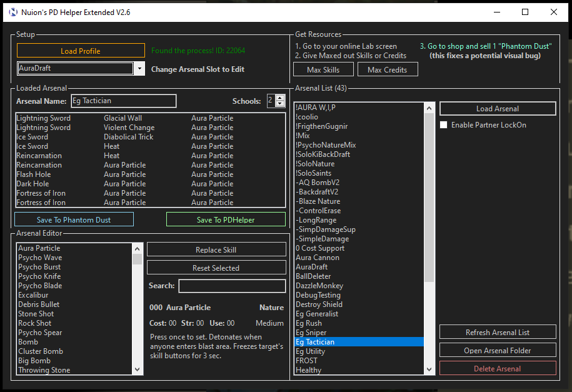Click the Load Profile button
Screen dimensions: 572x392
tap(81, 51)
